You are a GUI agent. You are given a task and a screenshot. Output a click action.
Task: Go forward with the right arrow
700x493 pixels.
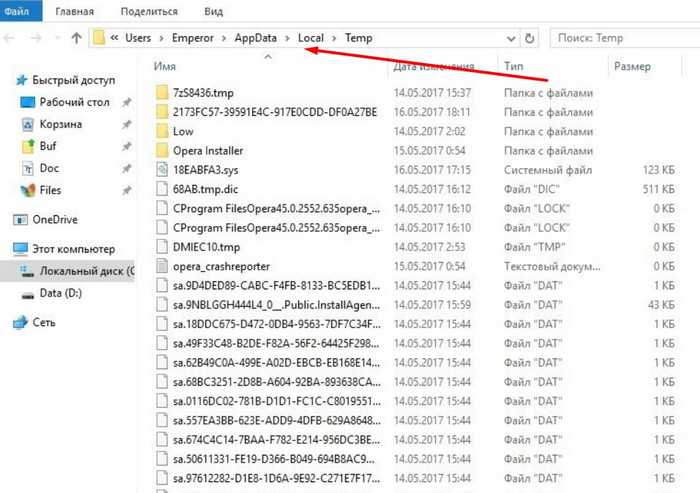point(36,38)
